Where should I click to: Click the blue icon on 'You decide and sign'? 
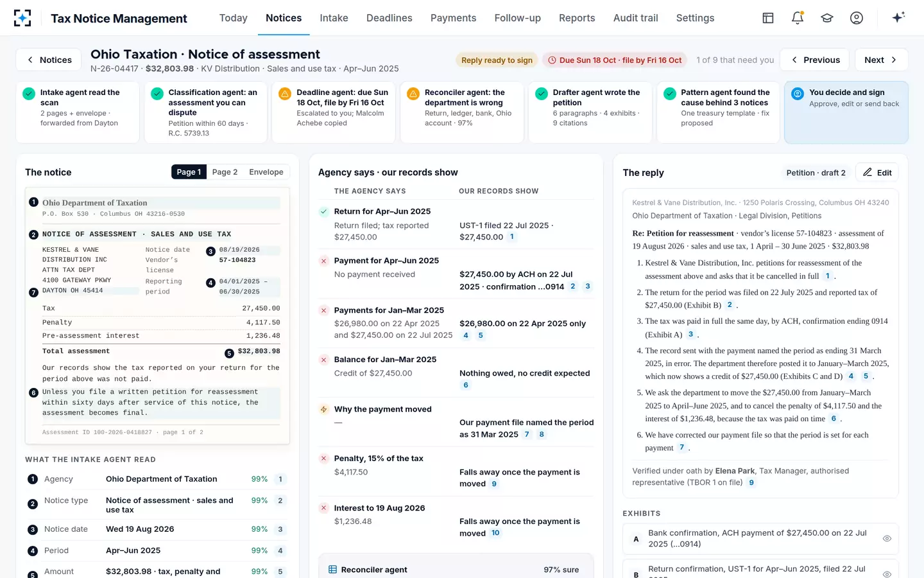pyautogui.click(x=798, y=94)
